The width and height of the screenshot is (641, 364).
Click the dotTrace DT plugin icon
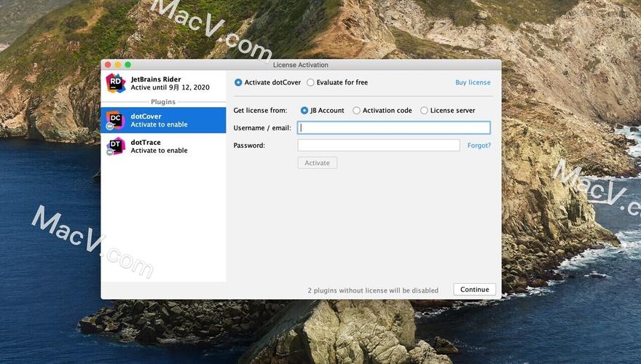point(115,146)
